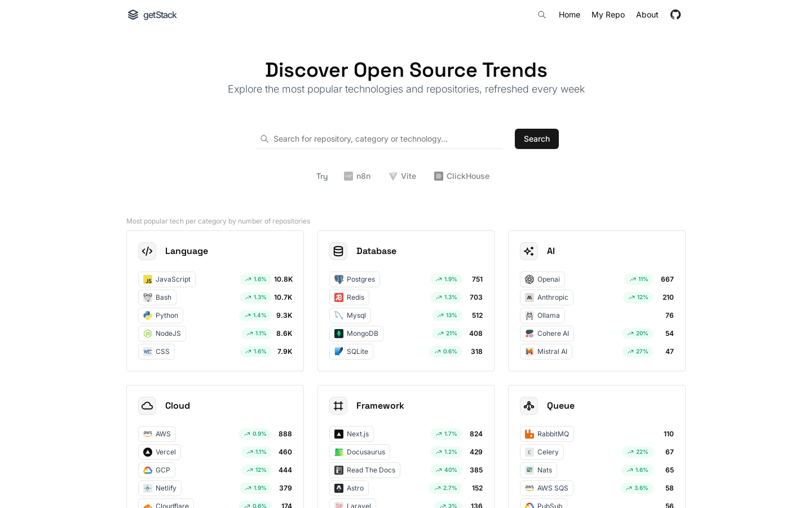812x508 pixels.
Task: Open the Read The Docs tag
Action: tap(365, 470)
